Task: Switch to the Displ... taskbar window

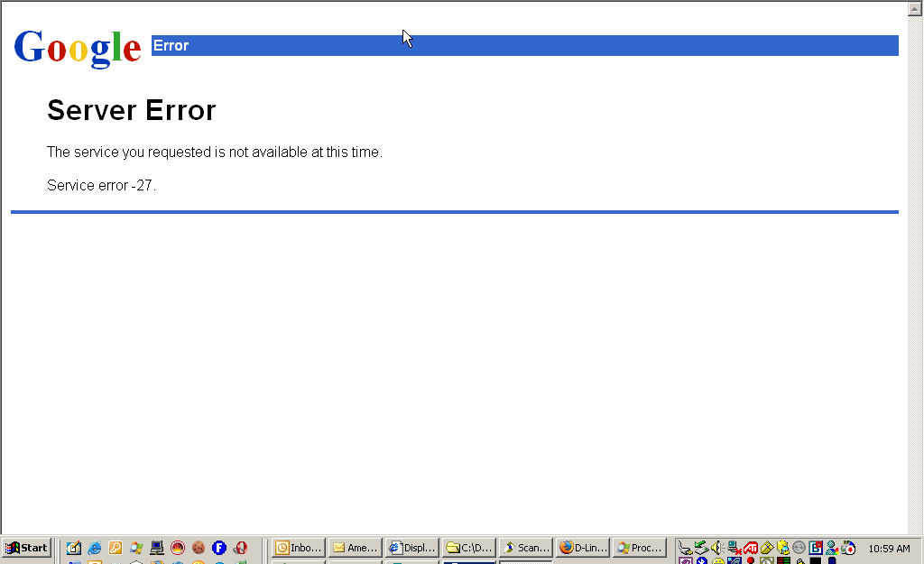Action: (412, 548)
